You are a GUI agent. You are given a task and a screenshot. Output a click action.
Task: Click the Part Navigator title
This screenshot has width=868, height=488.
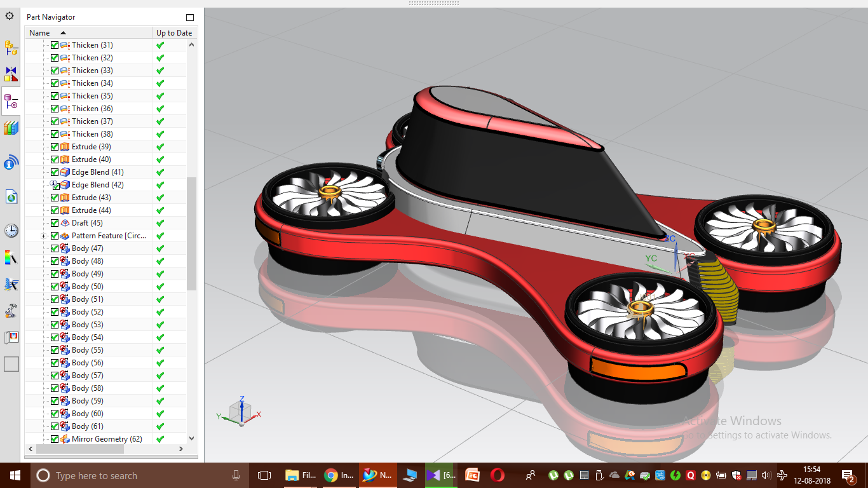pos(51,17)
